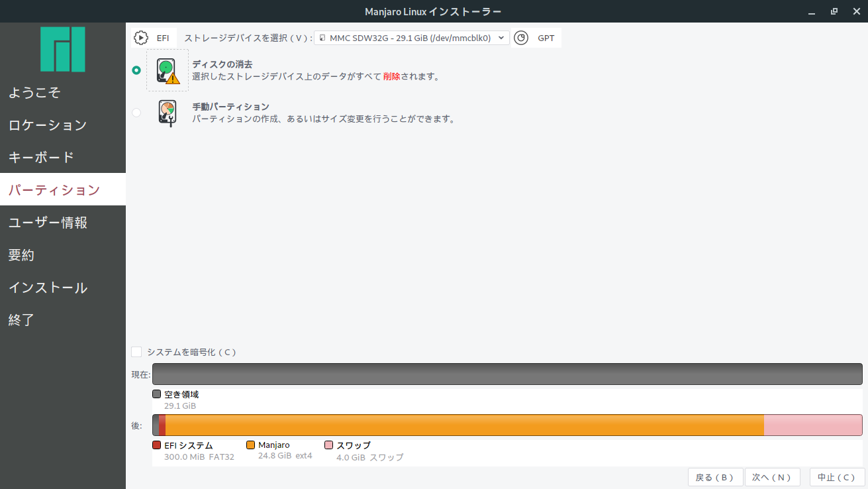Click the ストレージデバイスを選択(V) label
This screenshot has height=489, width=868.
[248, 38]
